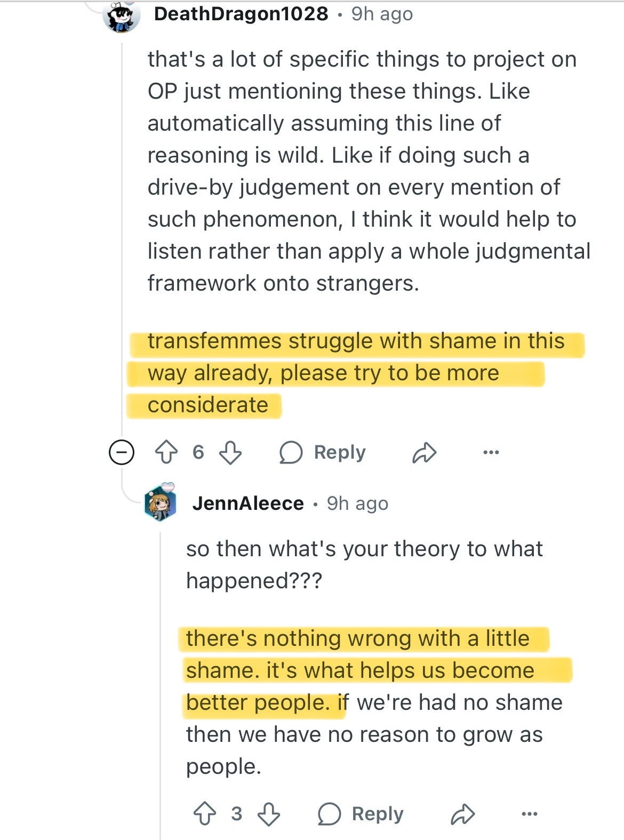Open more options for JennAleece's comment
Image resolution: width=624 pixels, height=840 pixels.
point(529,814)
